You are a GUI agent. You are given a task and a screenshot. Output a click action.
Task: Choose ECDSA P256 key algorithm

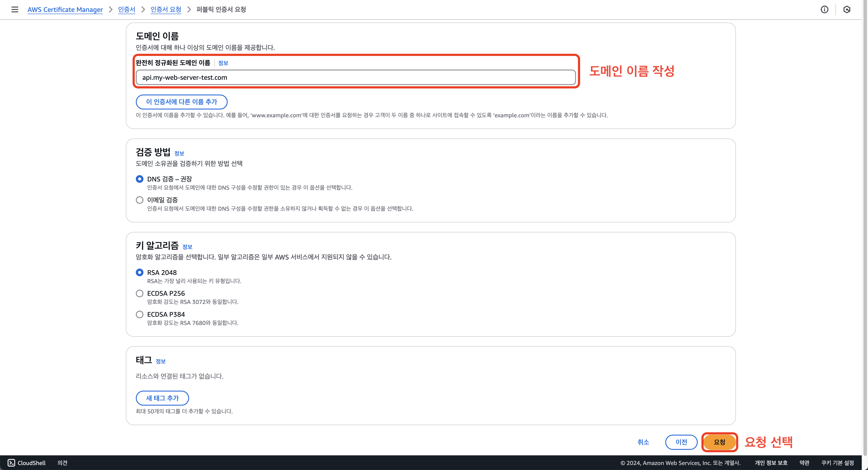coord(140,293)
